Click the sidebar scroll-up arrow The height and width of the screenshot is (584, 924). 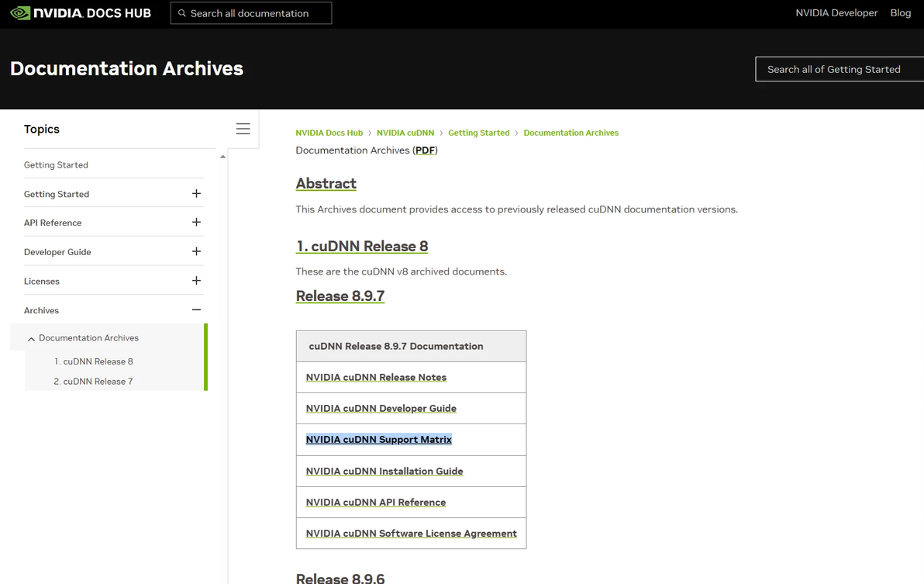point(222,157)
